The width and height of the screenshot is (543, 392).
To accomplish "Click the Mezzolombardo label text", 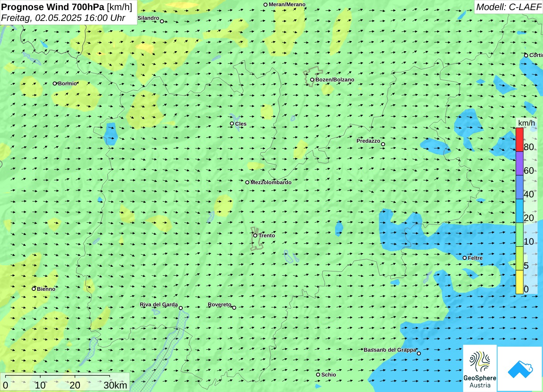I will 271,182.
